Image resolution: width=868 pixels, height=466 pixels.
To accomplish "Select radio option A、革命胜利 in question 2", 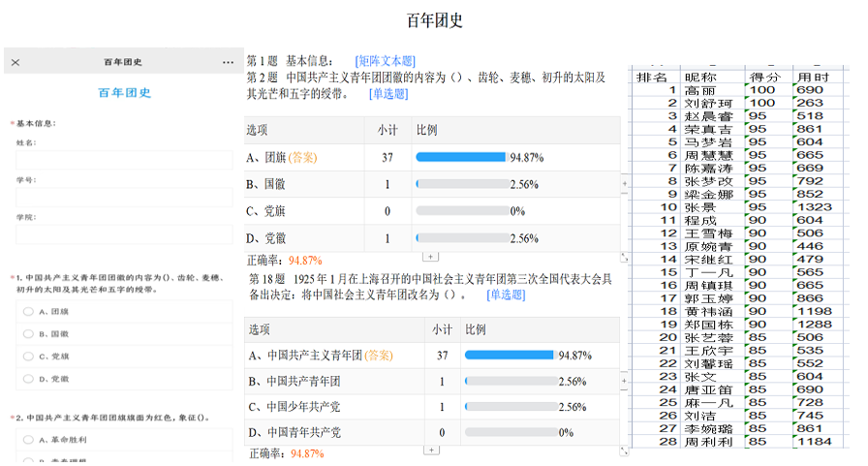I will click(x=28, y=440).
